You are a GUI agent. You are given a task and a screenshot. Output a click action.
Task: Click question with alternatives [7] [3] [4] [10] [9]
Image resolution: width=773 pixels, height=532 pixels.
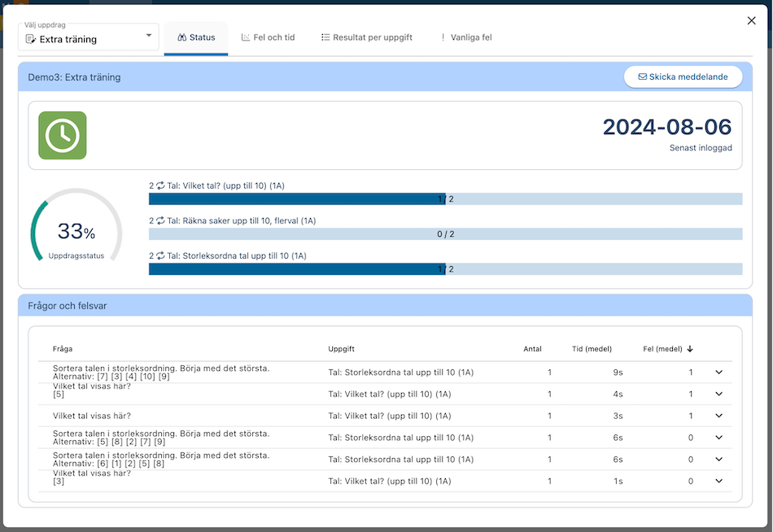(x=161, y=373)
